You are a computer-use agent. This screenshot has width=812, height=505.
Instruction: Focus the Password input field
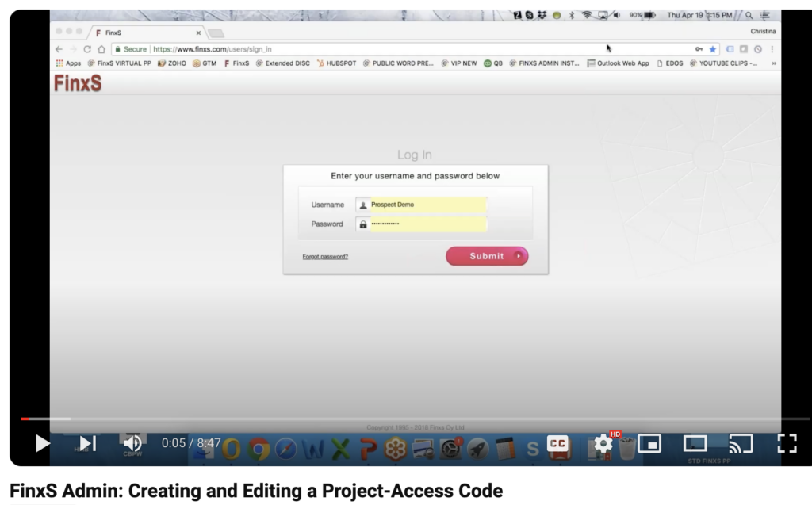click(x=428, y=224)
